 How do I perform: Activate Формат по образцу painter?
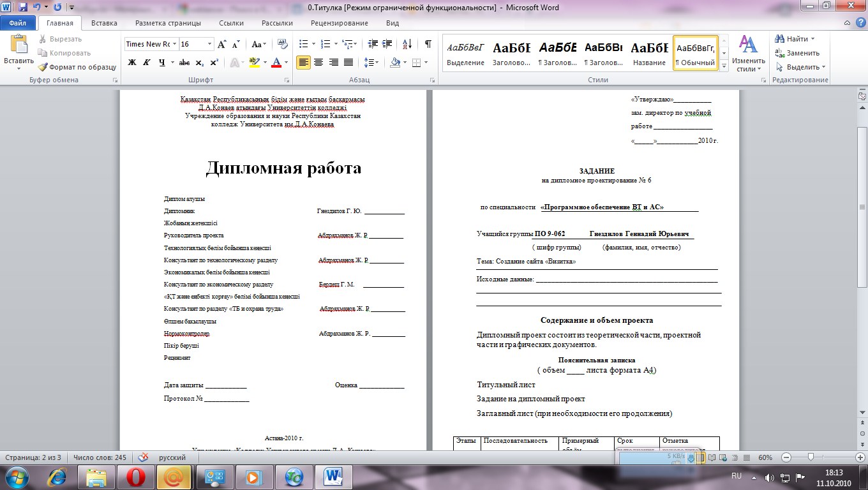(77, 67)
